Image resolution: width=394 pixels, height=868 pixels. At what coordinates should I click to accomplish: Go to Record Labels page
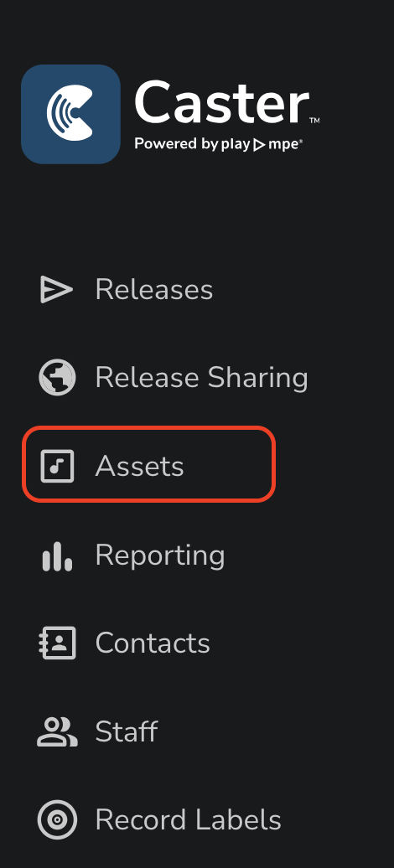(189, 820)
